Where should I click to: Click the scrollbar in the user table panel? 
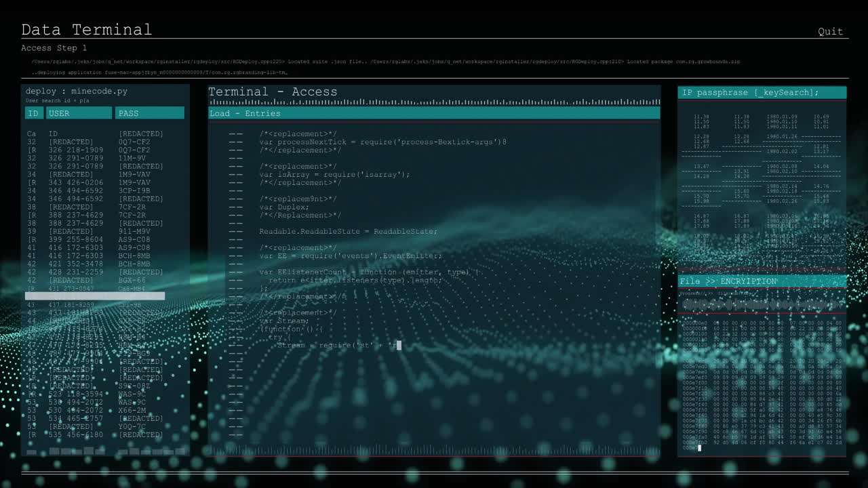click(95, 296)
